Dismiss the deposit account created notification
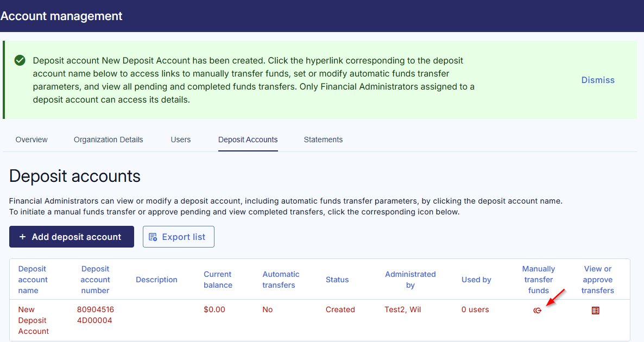The height and width of the screenshot is (342, 644). coord(598,80)
